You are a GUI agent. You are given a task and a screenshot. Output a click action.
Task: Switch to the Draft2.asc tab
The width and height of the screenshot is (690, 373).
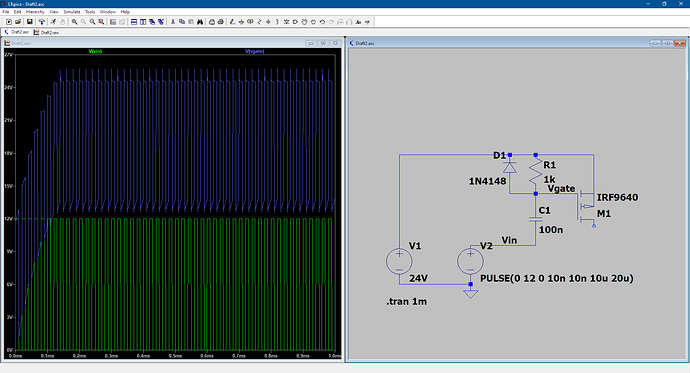(x=17, y=32)
